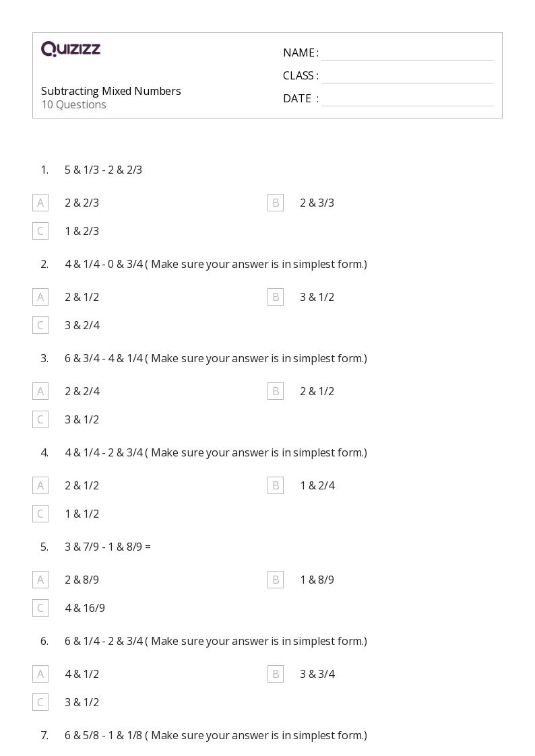Select answer B '1 & 8/9' in question 5
Viewport: 535px width, 756px height.
(276, 580)
